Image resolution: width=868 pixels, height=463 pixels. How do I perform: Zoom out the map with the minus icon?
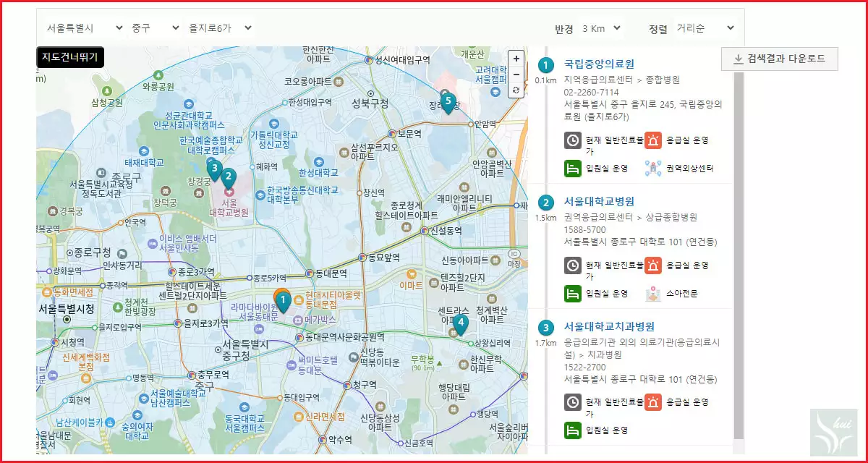[x=516, y=74]
